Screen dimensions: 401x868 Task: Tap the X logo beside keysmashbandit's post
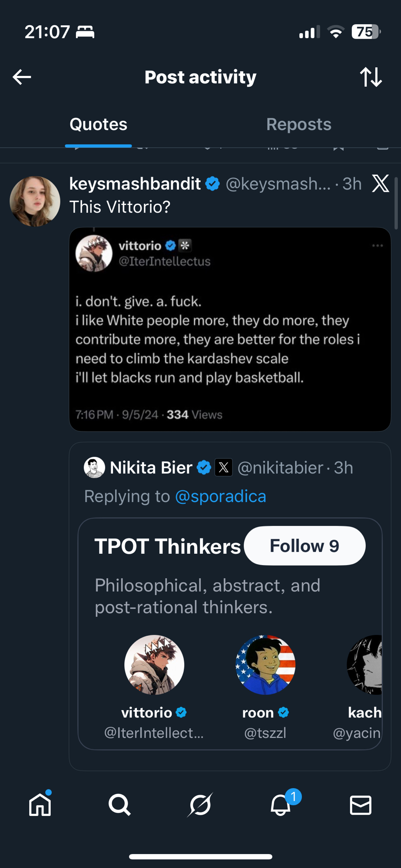[381, 184]
